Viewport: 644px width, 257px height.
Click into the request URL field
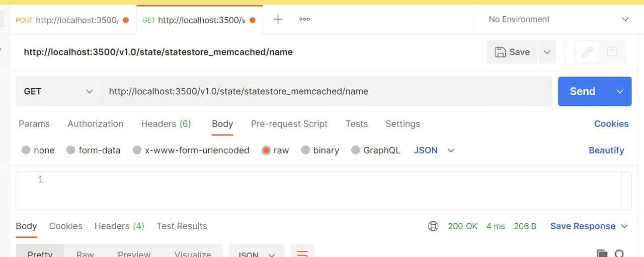pos(326,91)
